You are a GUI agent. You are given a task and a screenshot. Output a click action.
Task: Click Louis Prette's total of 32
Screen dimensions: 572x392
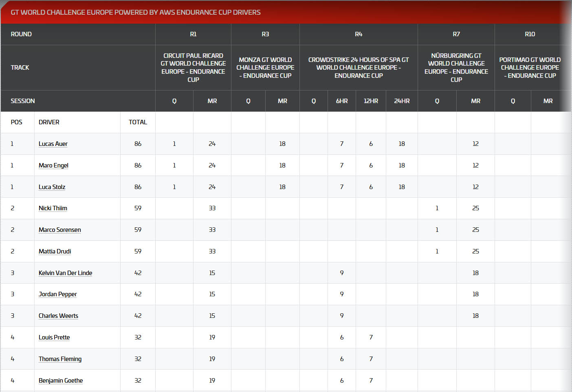tap(138, 337)
